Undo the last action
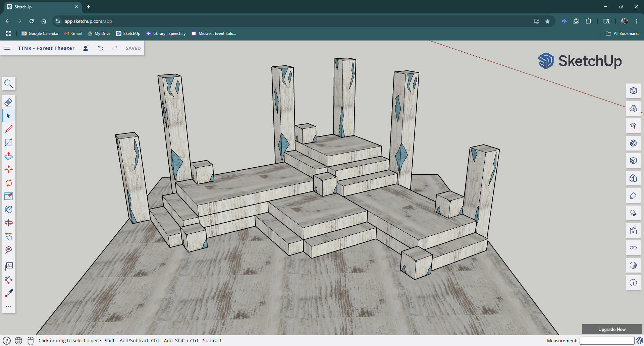This screenshot has width=644, height=346. (x=101, y=48)
